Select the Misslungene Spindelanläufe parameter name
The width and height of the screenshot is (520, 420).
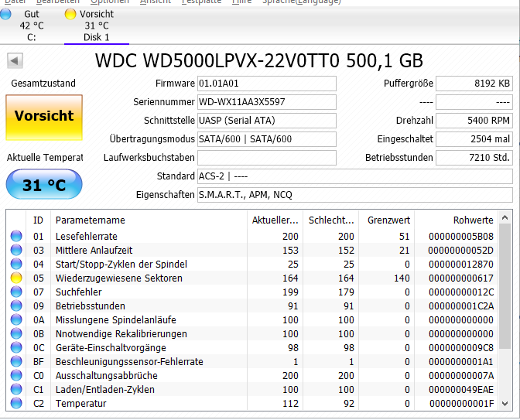pos(116,320)
